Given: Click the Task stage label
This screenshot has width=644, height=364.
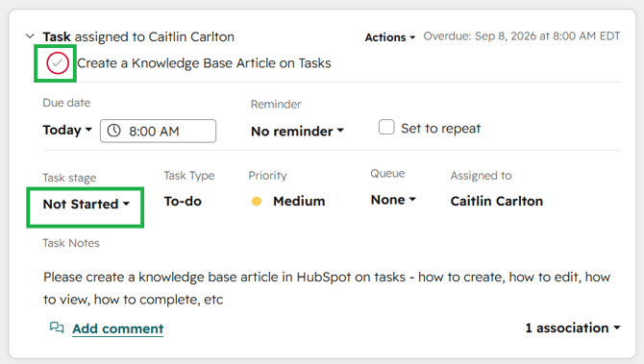Looking at the screenshot, I should (x=69, y=178).
